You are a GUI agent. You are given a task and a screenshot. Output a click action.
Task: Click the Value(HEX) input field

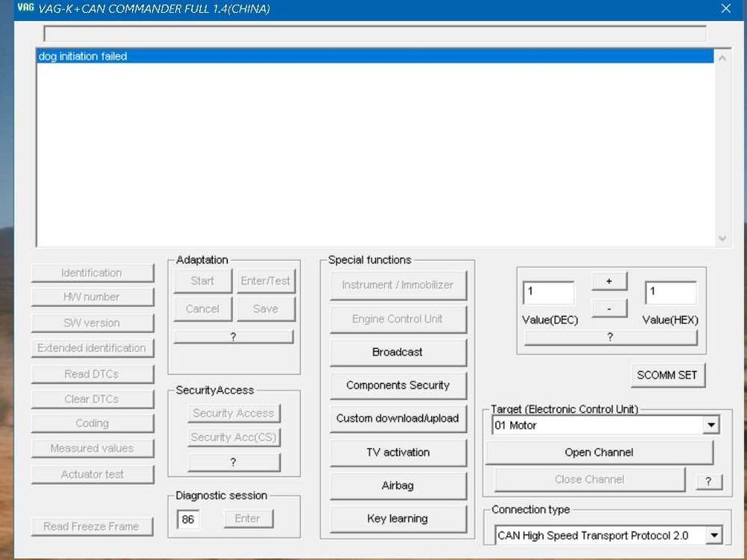tap(670, 293)
